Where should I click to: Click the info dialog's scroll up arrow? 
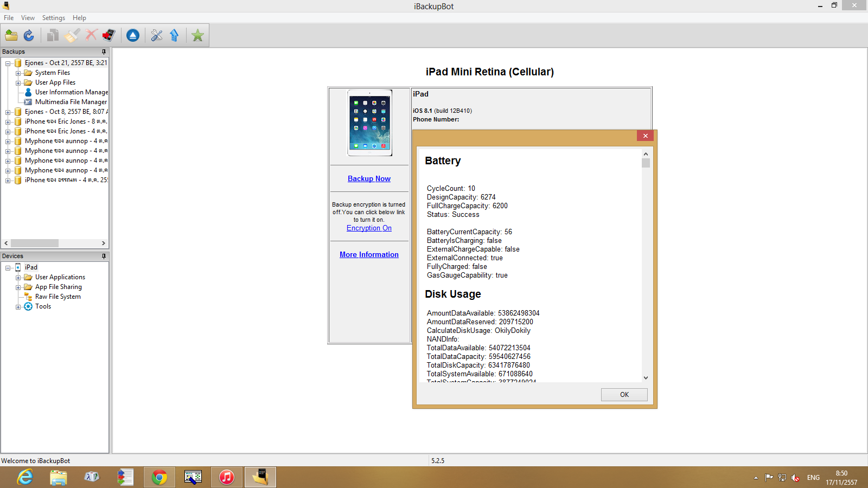[x=646, y=155]
